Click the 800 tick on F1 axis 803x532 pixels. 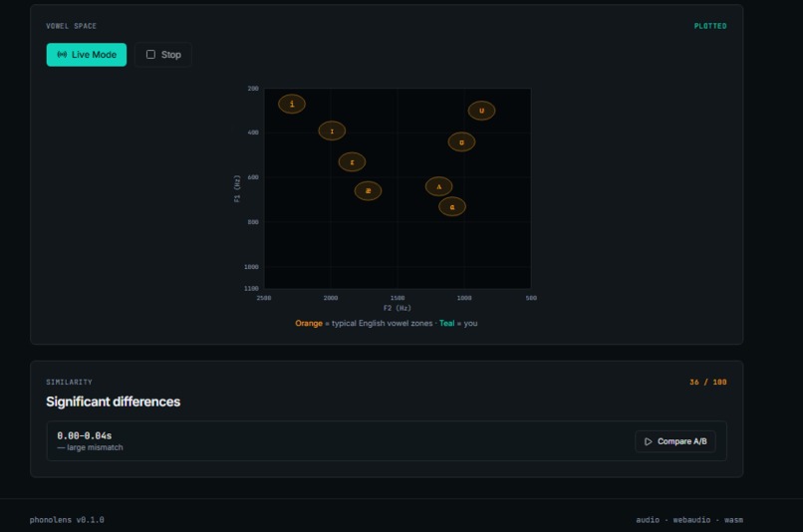253,222
